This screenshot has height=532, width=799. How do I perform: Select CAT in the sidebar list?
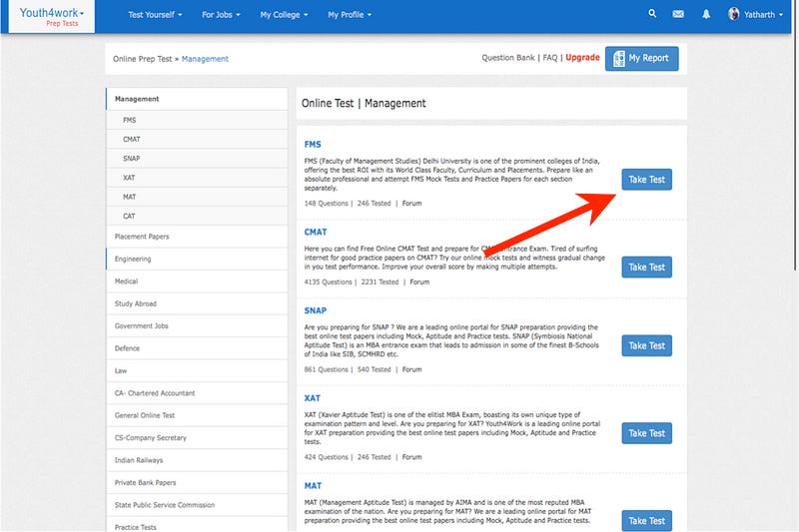(x=197, y=216)
